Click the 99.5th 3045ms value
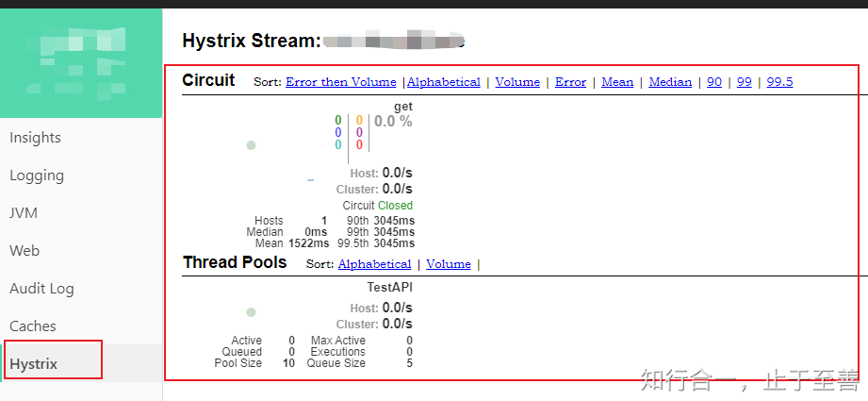 [394, 243]
